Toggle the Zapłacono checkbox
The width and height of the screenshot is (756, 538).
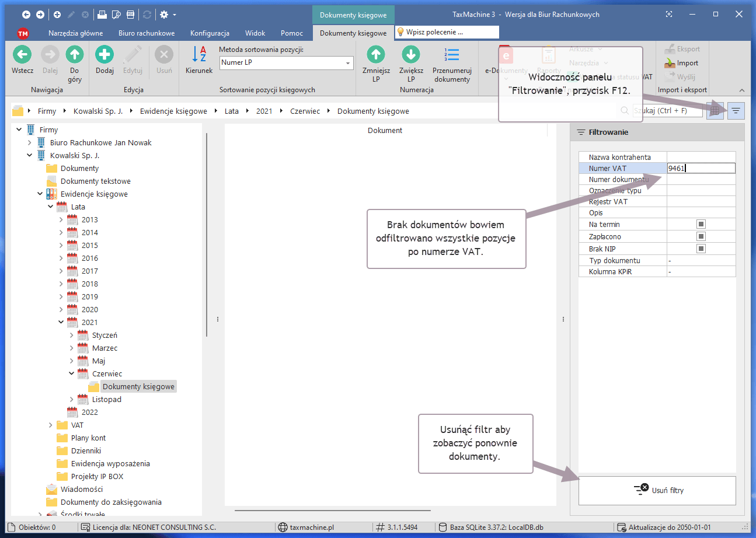coord(701,236)
